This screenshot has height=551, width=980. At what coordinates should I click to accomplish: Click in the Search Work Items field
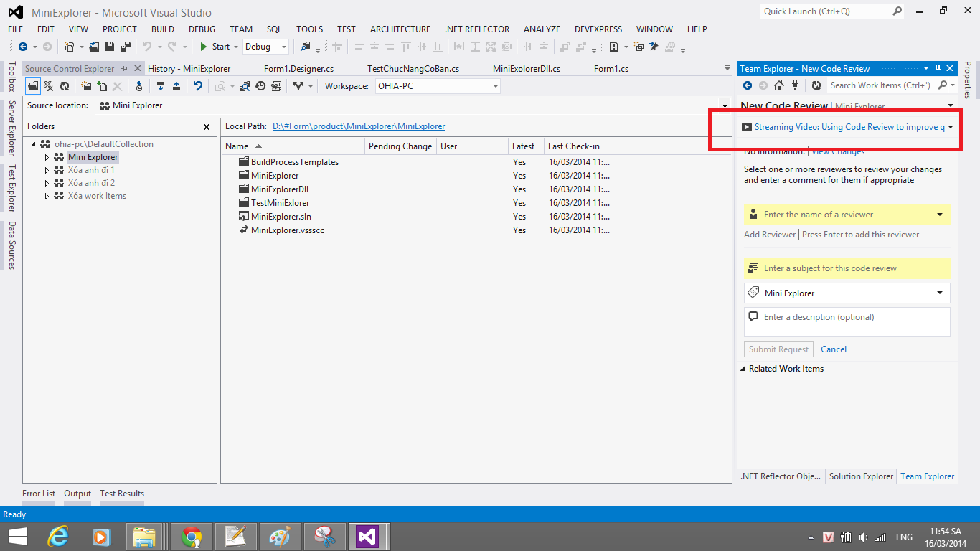pyautogui.click(x=882, y=85)
